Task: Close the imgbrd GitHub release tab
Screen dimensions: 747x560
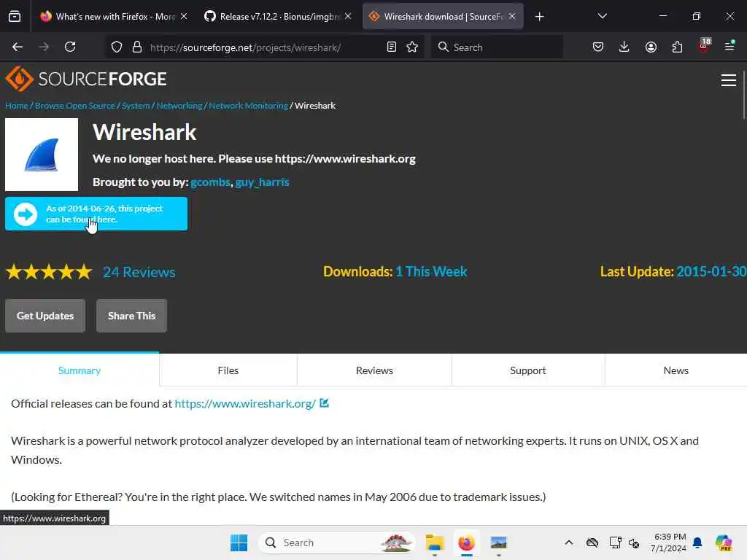Action: point(348,16)
